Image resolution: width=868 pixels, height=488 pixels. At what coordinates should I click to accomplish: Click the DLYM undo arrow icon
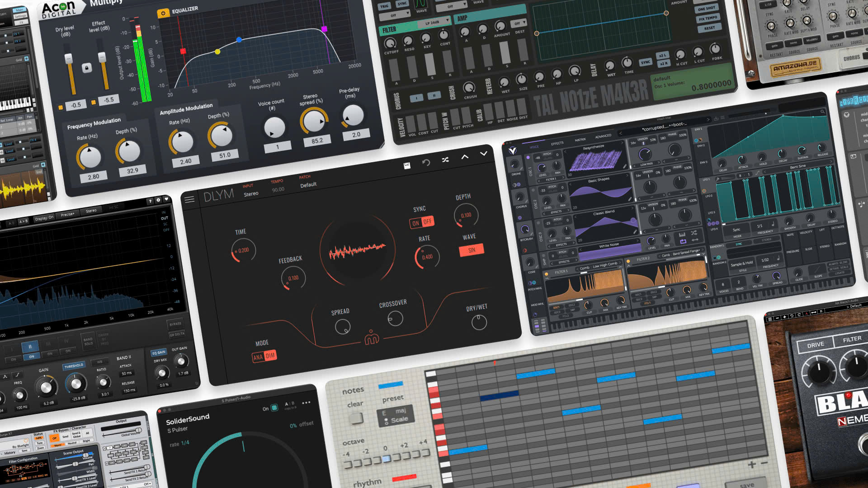(x=426, y=162)
